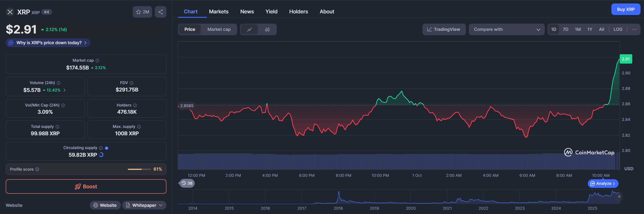644x214 pixels.
Task: Expand Volume (24h) details chevron
Action: pyautogui.click(x=64, y=90)
